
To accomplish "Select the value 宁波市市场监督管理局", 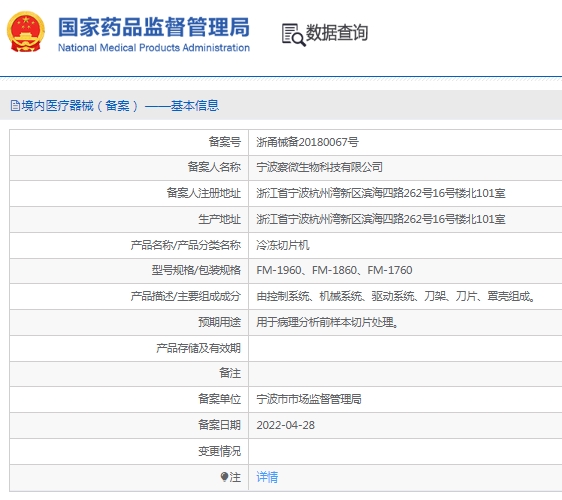I will (x=309, y=399).
